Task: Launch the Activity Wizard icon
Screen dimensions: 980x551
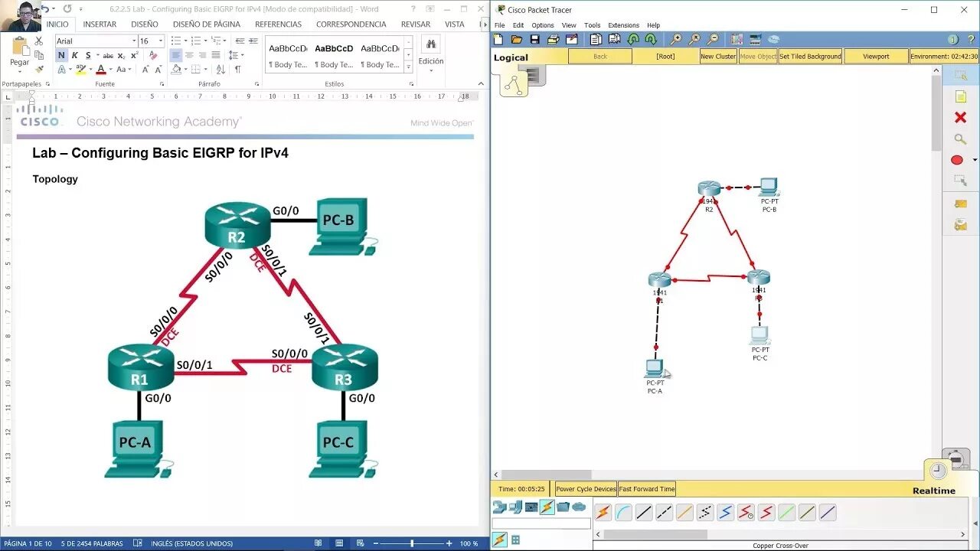Action: pos(572,40)
